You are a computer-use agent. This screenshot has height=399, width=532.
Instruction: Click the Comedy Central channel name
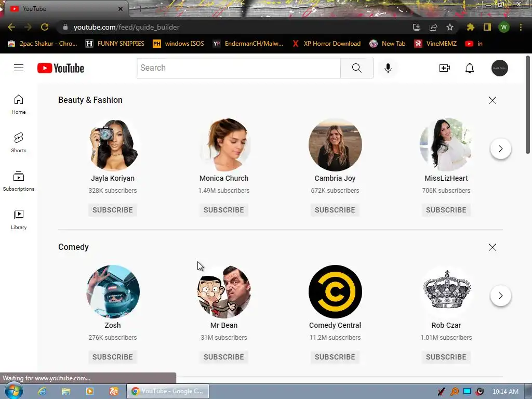(335, 325)
